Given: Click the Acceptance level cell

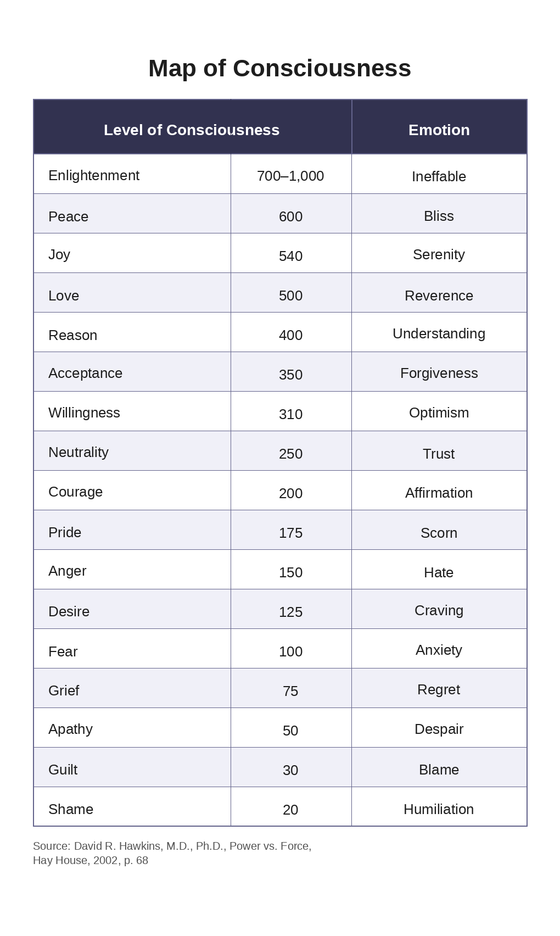Looking at the screenshot, I should tap(85, 374).
